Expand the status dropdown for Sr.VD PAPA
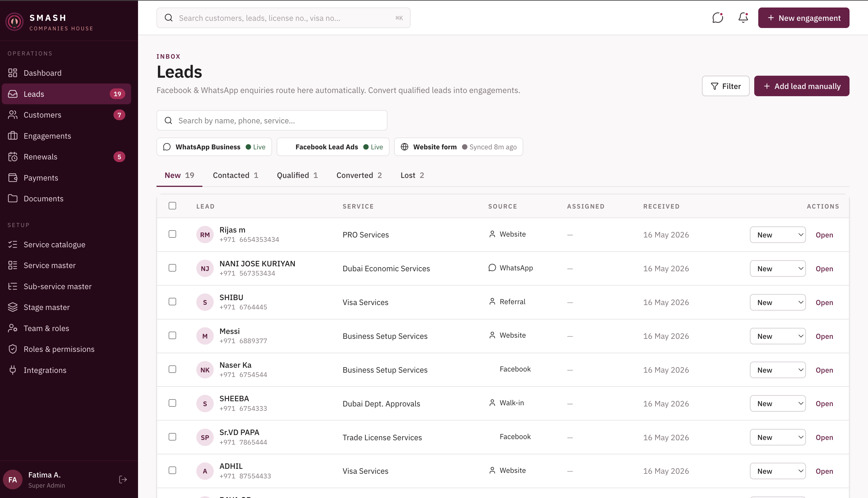The image size is (868, 498). pyautogui.click(x=778, y=437)
